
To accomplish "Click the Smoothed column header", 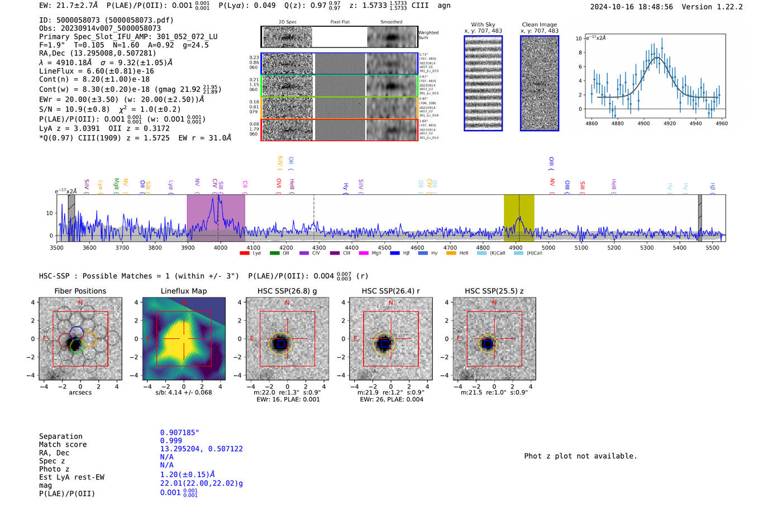I will click(x=392, y=22).
